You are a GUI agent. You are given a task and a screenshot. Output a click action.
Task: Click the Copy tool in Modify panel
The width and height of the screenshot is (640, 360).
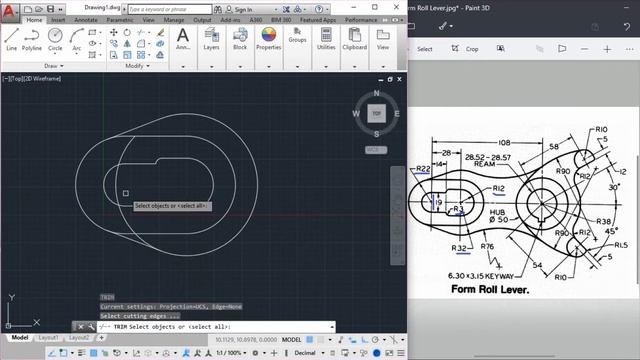pos(113,43)
